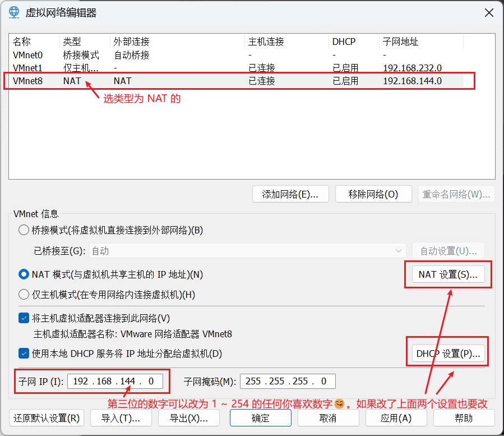The width and height of the screenshot is (504, 436).
Task: Select the VMnet0 network row
Action: (x=238, y=55)
